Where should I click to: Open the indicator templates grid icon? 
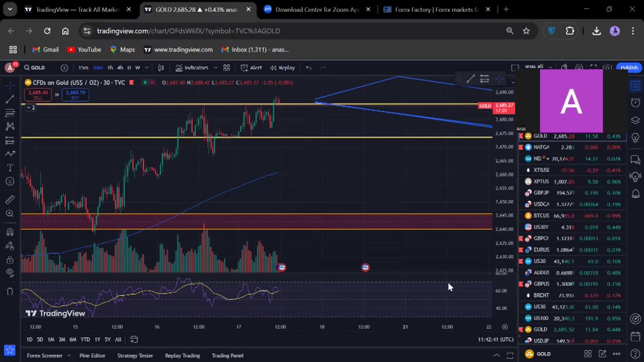pos(227,67)
